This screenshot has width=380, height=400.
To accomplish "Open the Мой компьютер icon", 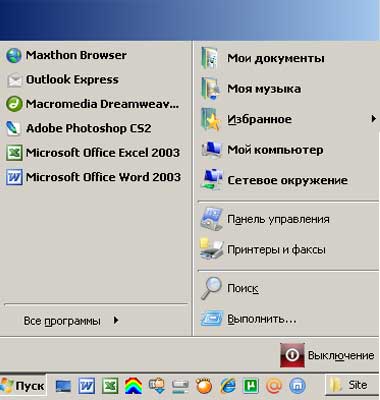I will pos(211,150).
